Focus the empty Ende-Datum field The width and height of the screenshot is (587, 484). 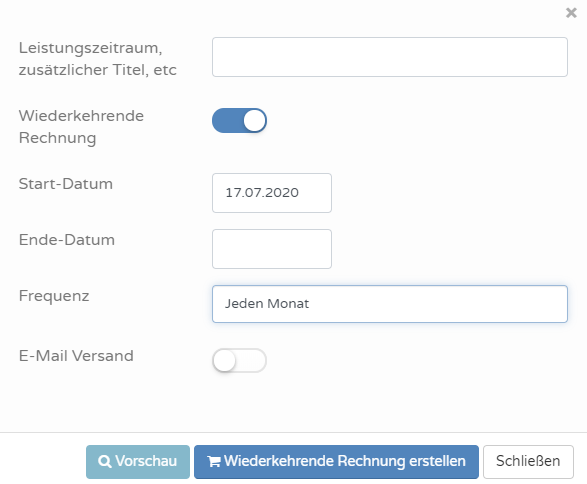[272, 249]
